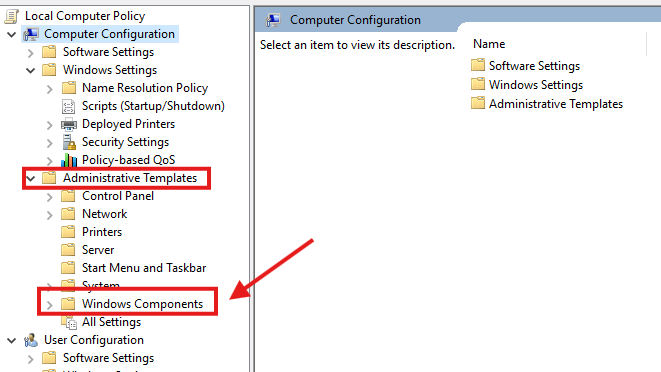Collapse the Windows Settings tree node

point(30,70)
